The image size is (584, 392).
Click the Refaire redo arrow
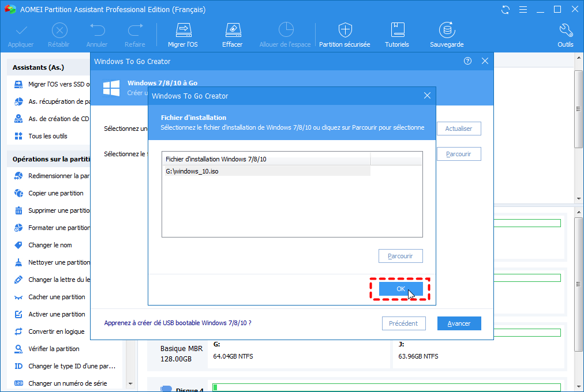135,31
